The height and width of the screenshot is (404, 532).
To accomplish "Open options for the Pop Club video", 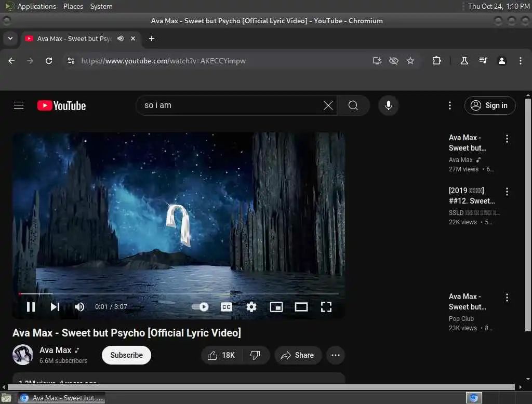I will coord(507,298).
